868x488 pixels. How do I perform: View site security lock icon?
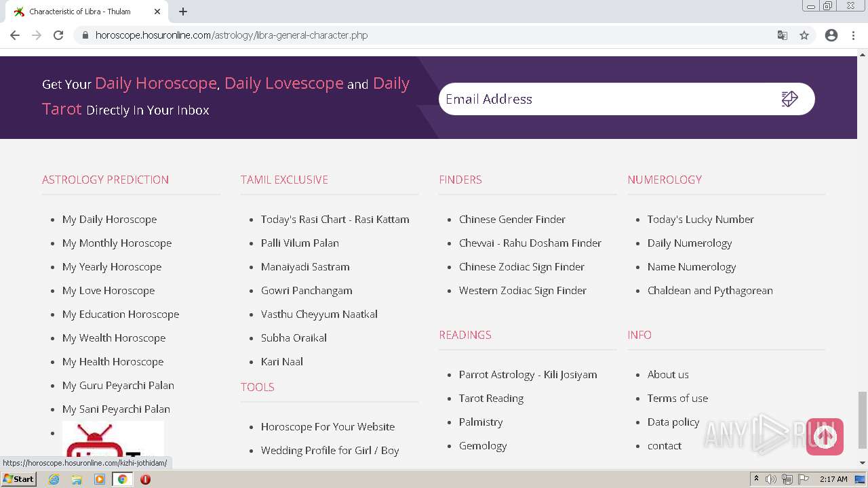[85, 35]
